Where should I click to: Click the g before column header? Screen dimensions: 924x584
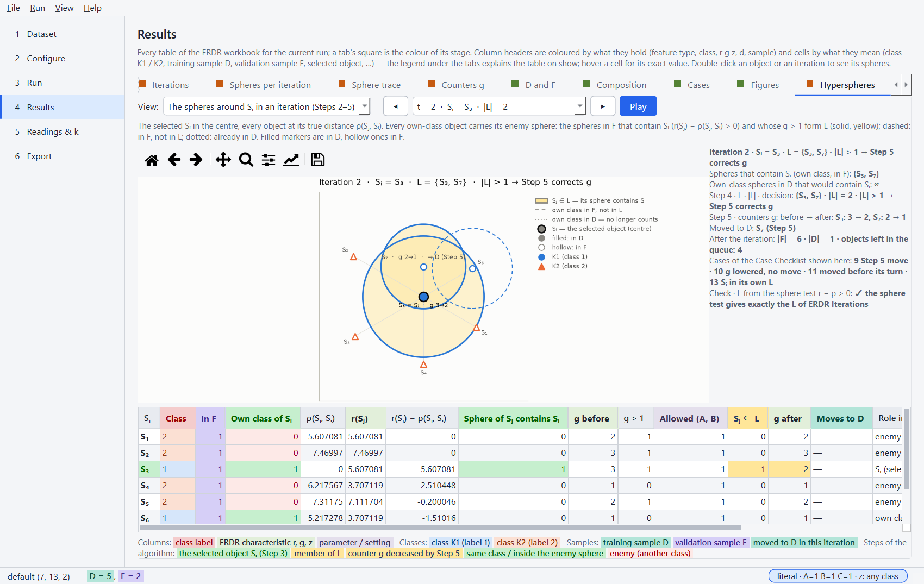[592, 418]
